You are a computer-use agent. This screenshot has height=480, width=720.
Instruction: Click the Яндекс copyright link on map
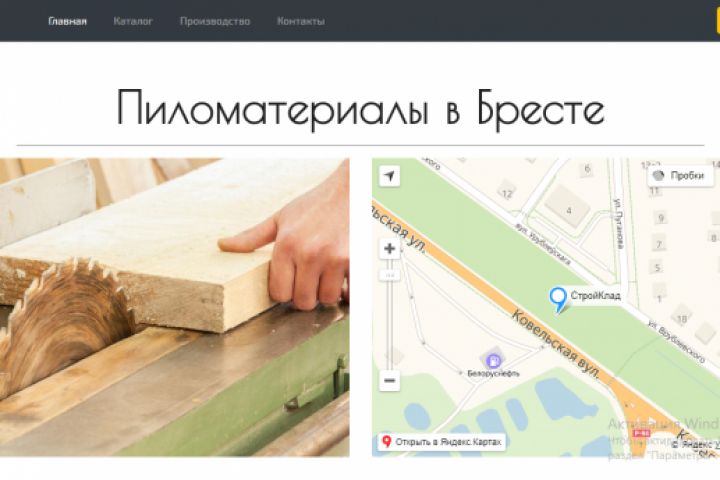click(695, 444)
